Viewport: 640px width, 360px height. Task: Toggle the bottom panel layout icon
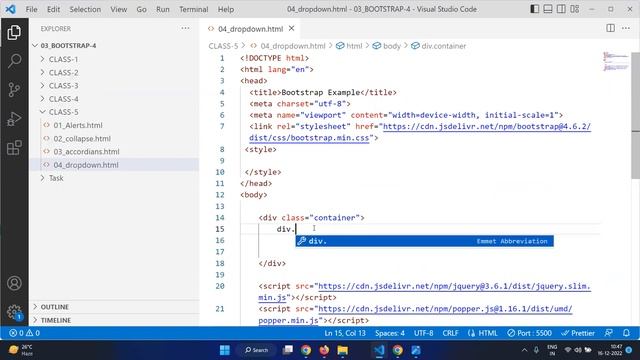coord(548,9)
